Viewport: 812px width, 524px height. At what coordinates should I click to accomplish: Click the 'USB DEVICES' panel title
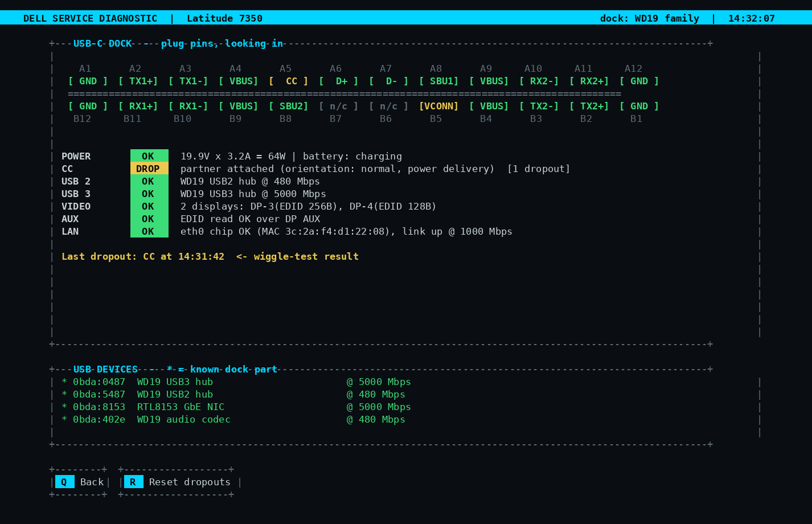click(x=105, y=369)
